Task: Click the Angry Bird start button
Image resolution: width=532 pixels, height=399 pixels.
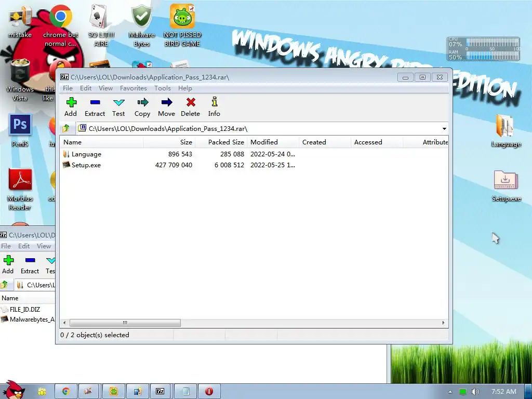Action: pyautogui.click(x=14, y=390)
